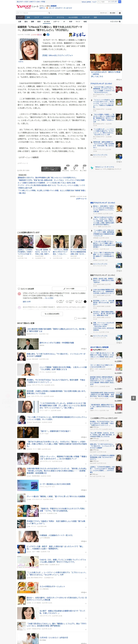Image resolution: width=138 pixels, height=644 pixels.
Task: Switch to the 速報 tab
Action: click(x=28, y=17)
